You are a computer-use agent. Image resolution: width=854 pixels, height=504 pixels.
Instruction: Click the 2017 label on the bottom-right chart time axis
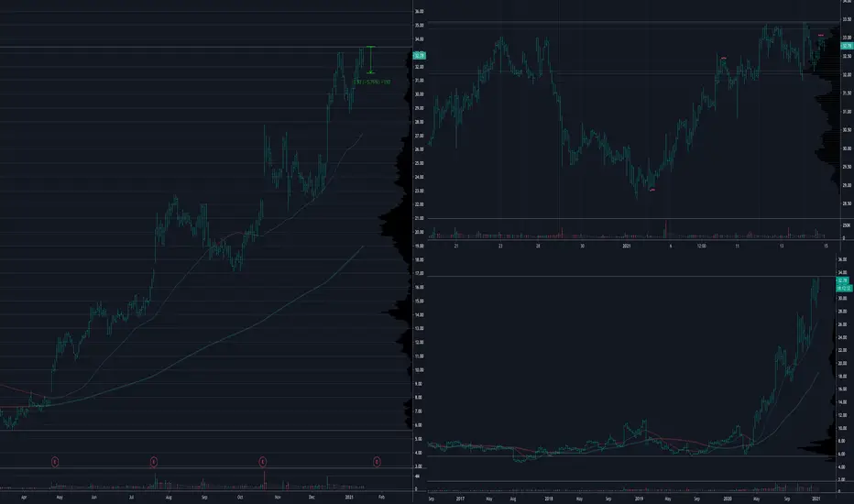pyautogui.click(x=460, y=499)
